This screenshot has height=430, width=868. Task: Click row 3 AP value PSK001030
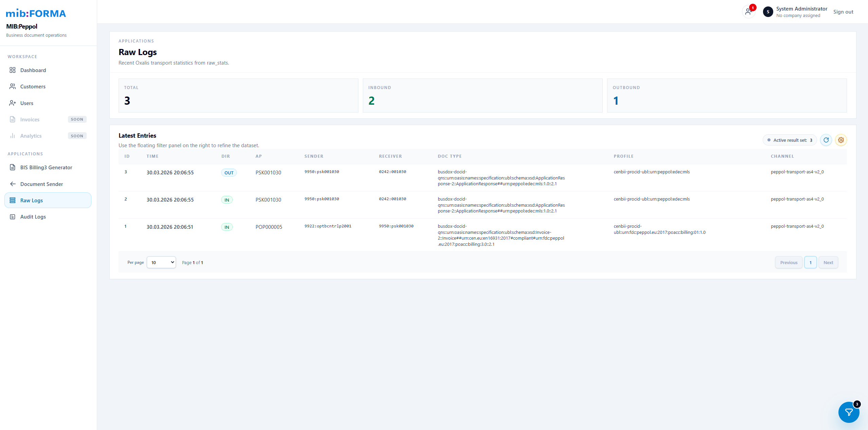[x=268, y=173]
